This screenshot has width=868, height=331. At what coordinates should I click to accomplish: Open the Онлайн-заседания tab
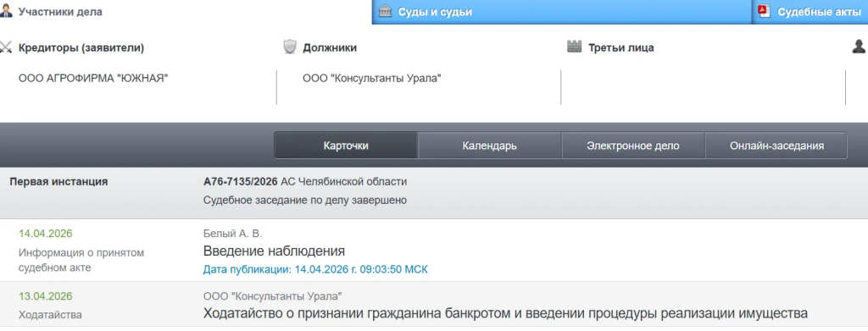(x=776, y=146)
